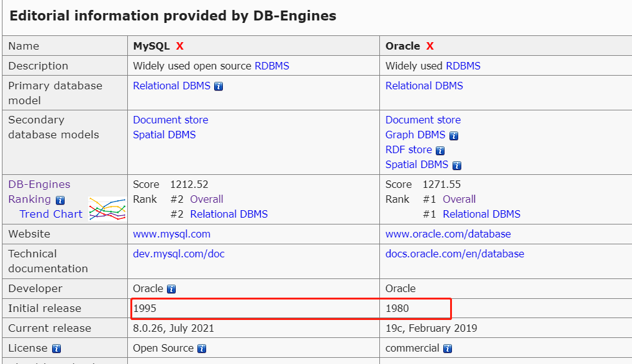The image size is (632, 364).
Task: Click the Description row label
Action: (x=38, y=66)
